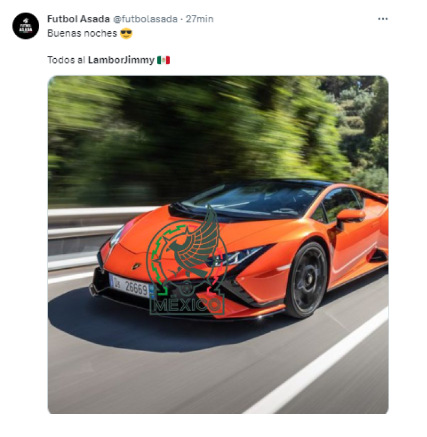
Task: Click the Buenas noches tweet text
Action: (82, 34)
